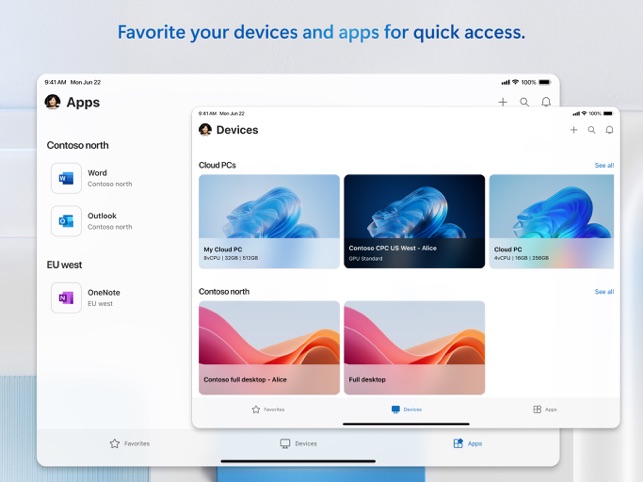
Task: Click star icon in Apps window tab bar
Action: pos(115,443)
